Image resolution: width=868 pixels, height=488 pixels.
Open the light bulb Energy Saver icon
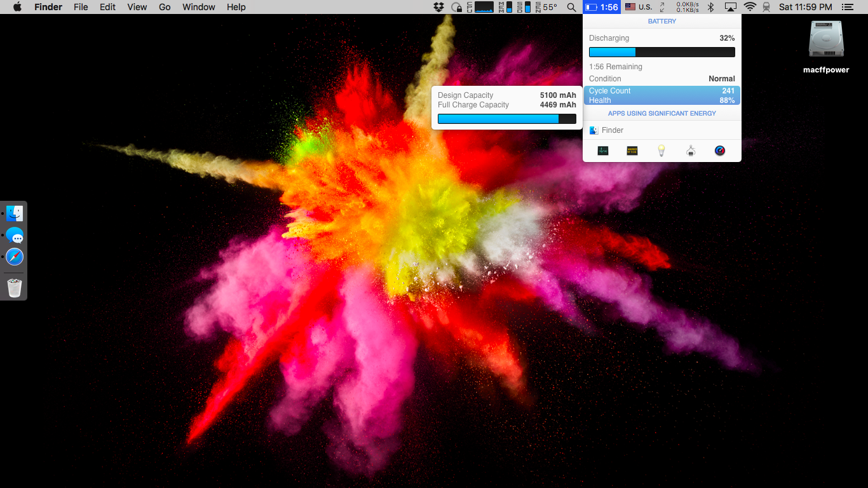[661, 151]
